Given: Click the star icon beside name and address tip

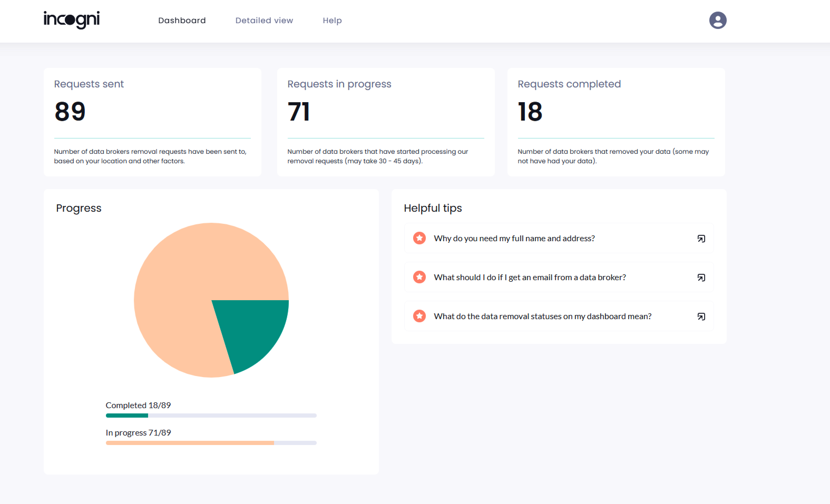Looking at the screenshot, I should (419, 238).
